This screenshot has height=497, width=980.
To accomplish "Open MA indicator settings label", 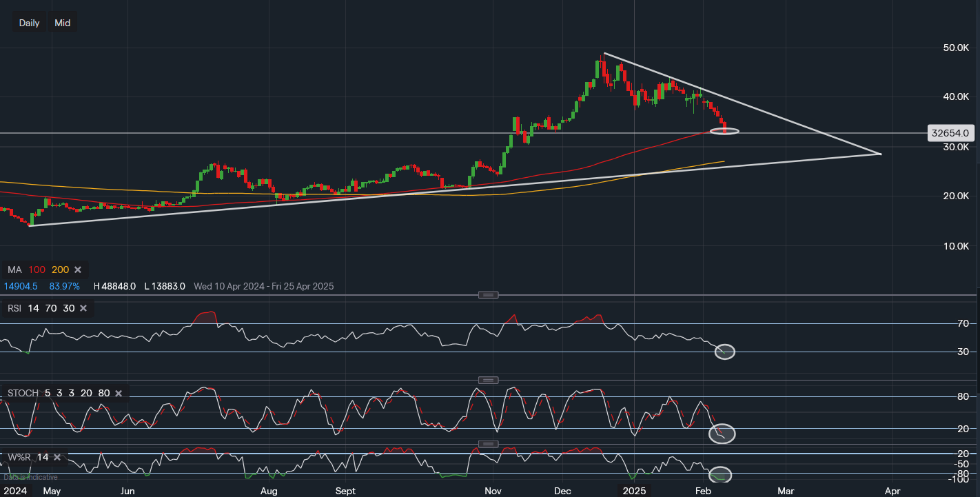I will pos(14,270).
